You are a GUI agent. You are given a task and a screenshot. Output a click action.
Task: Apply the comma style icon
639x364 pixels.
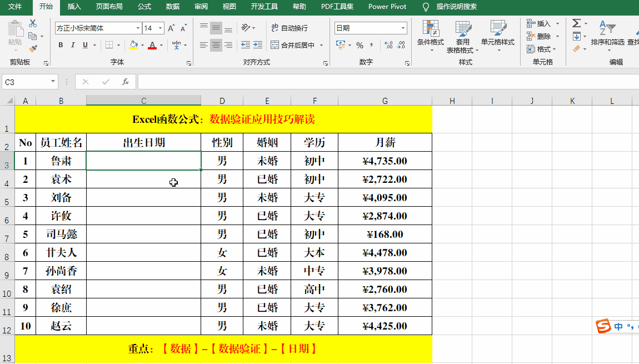click(x=371, y=45)
